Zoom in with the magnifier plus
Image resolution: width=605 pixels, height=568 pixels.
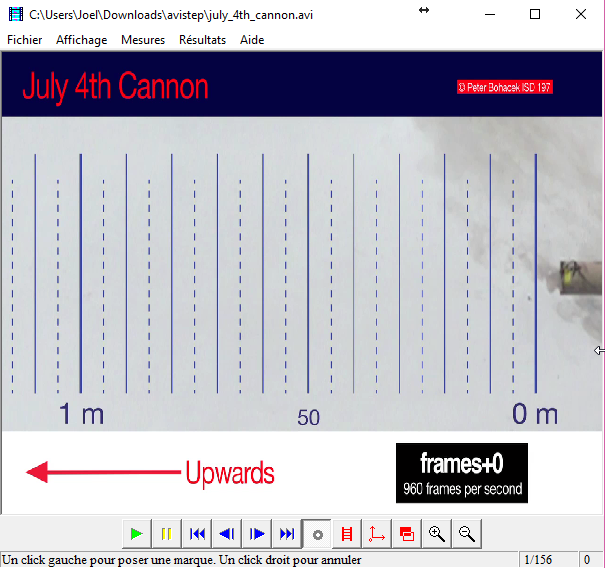click(x=437, y=534)
